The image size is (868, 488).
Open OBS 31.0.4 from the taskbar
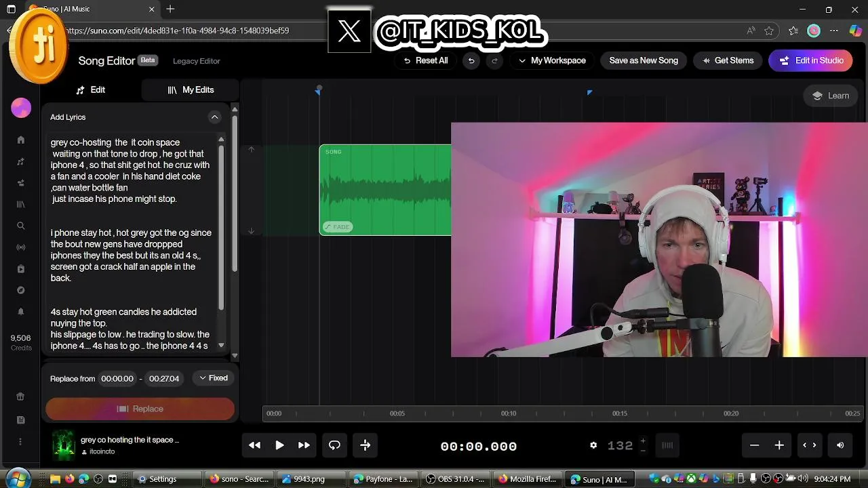454,479
